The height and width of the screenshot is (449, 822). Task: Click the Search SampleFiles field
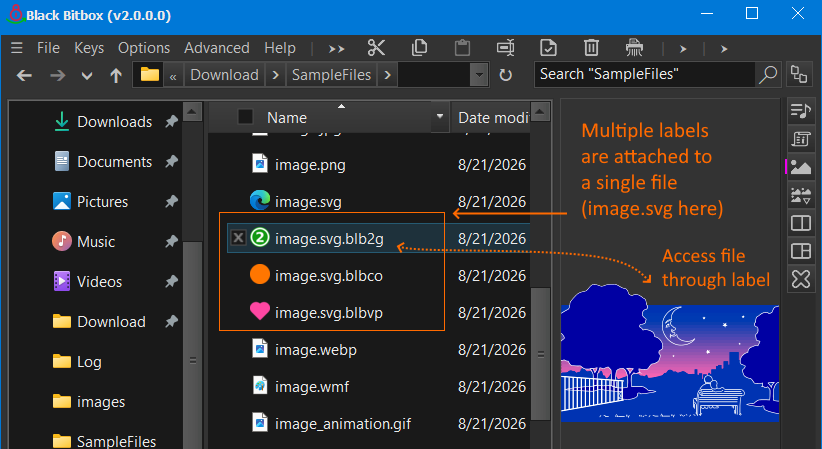coord(644,74)
